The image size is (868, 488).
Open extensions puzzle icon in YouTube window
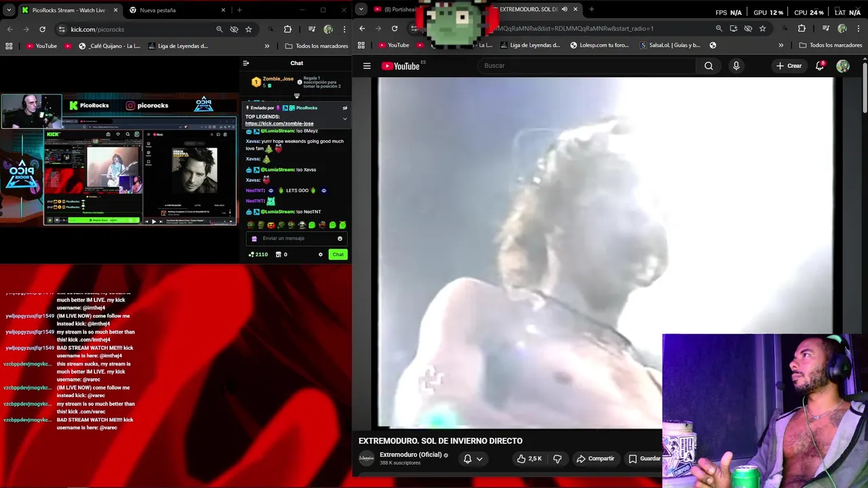coord(802,28)
